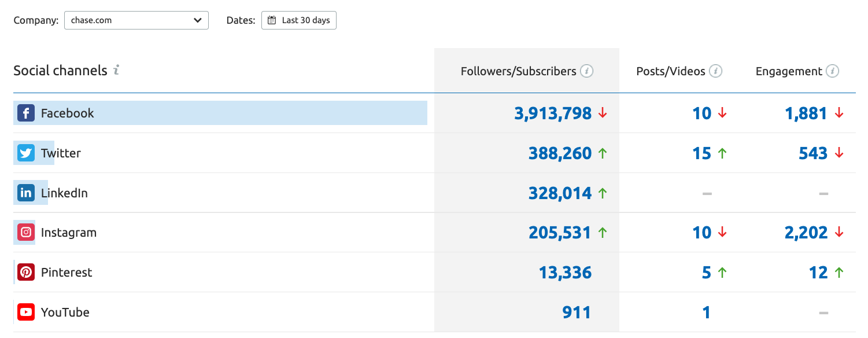Viewport: 868px width, 338px height.
Task: Click the green up arrow beside Twitter followers
Action: [603, 153]
